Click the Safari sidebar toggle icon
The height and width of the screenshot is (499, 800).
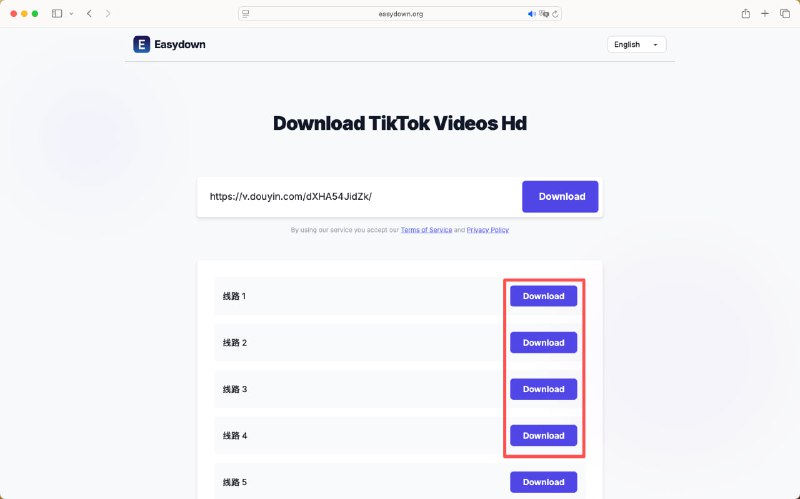[57, 14]
